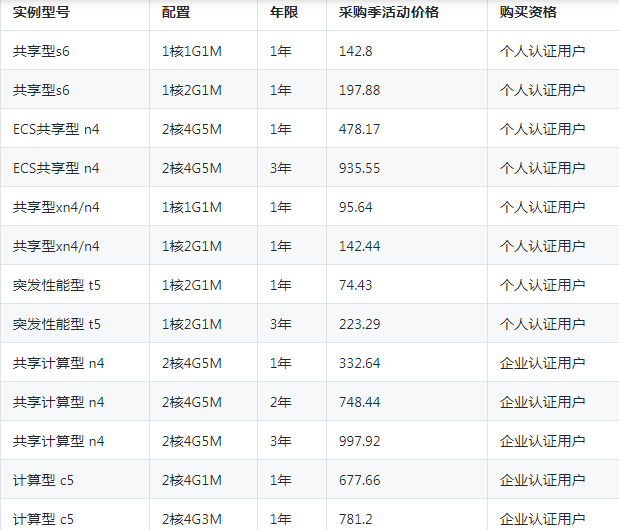Click 1年 in the 95.64 row
Image resolution: width=619 pixels, height=530 pixels.
[281, 207]
